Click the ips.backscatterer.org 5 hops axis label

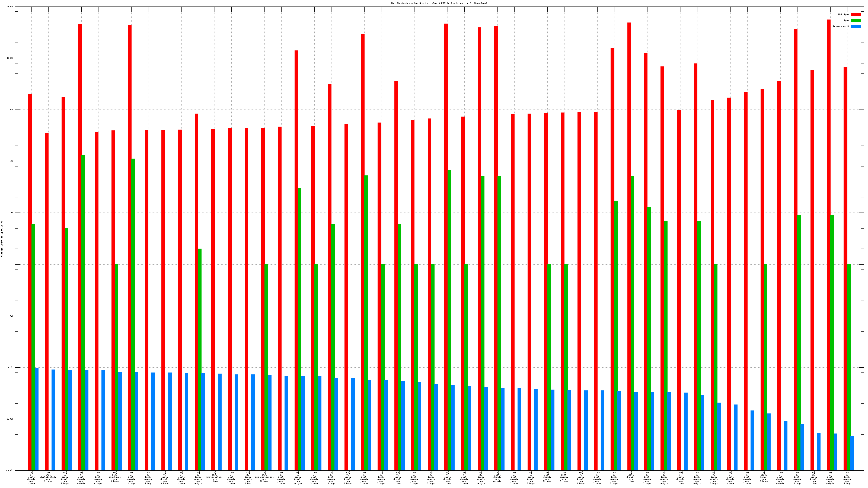point(264,477)
